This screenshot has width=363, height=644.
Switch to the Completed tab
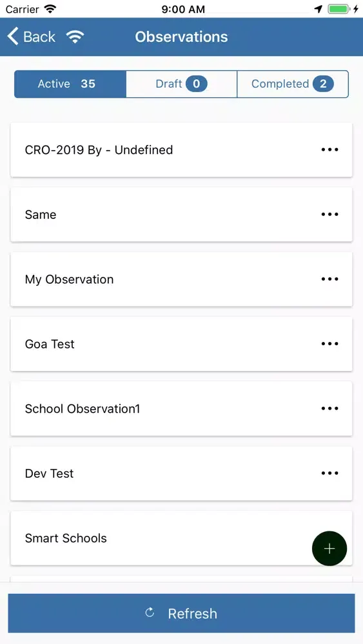(293, 84)
